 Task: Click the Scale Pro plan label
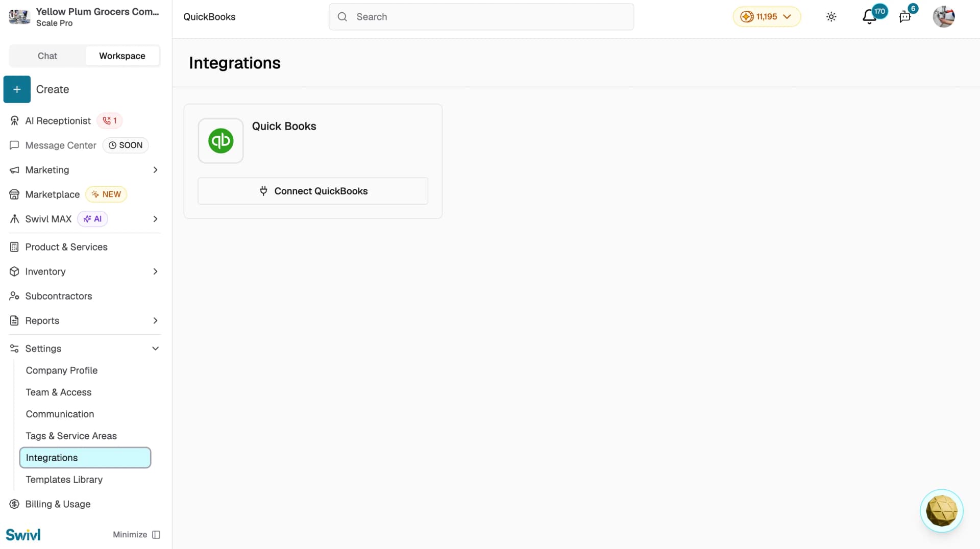[54, 23]
